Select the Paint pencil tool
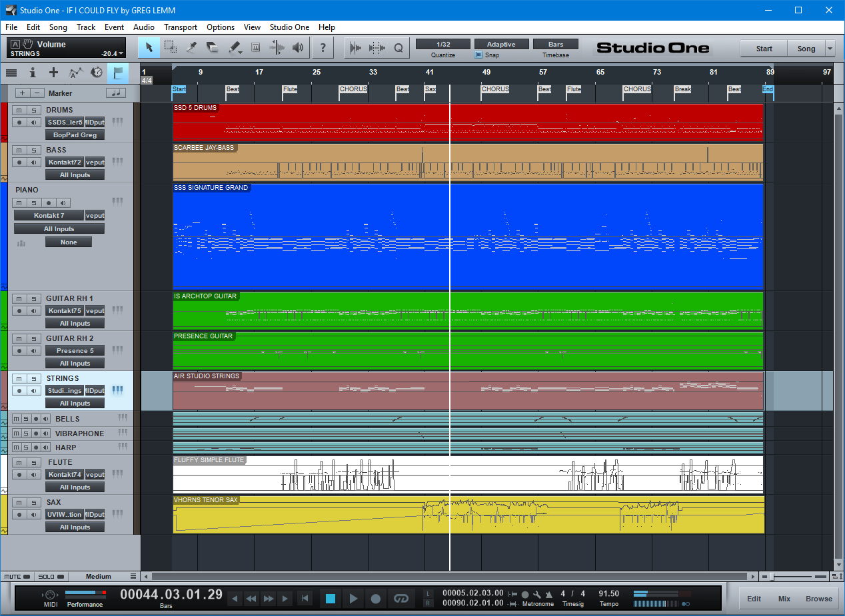 click(235, 47)
